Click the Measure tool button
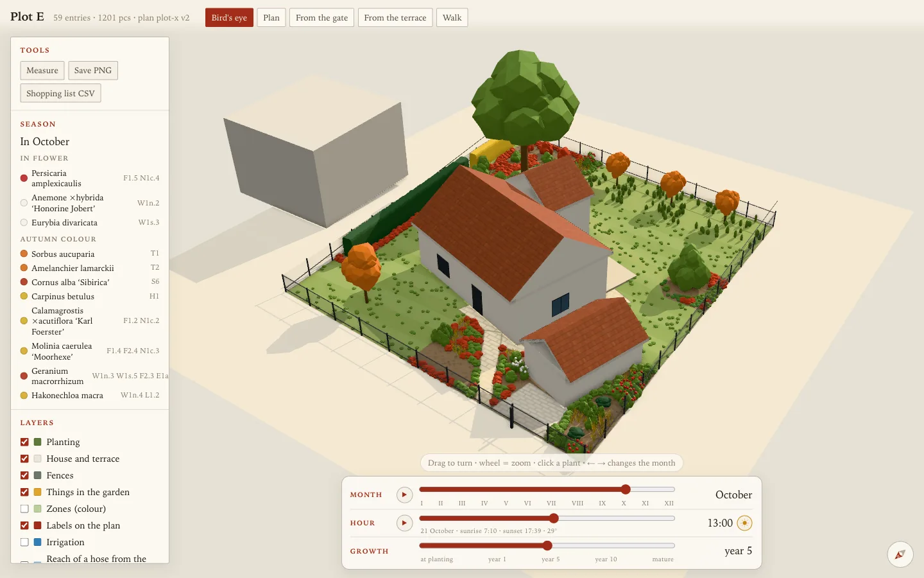Screen dimensions: 924x578 coord(42,71)
